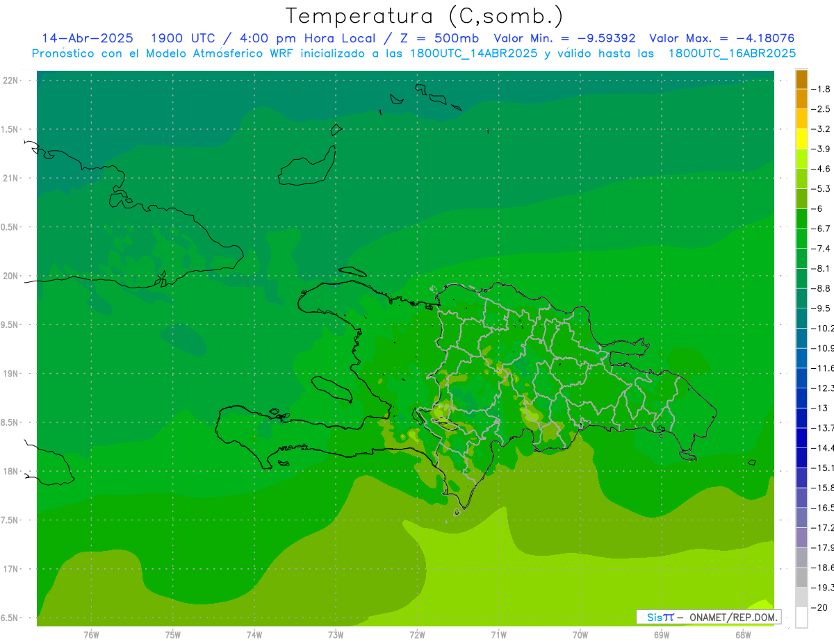Click the "21N" latitude label
834x644 pixels.
[11, 179]
